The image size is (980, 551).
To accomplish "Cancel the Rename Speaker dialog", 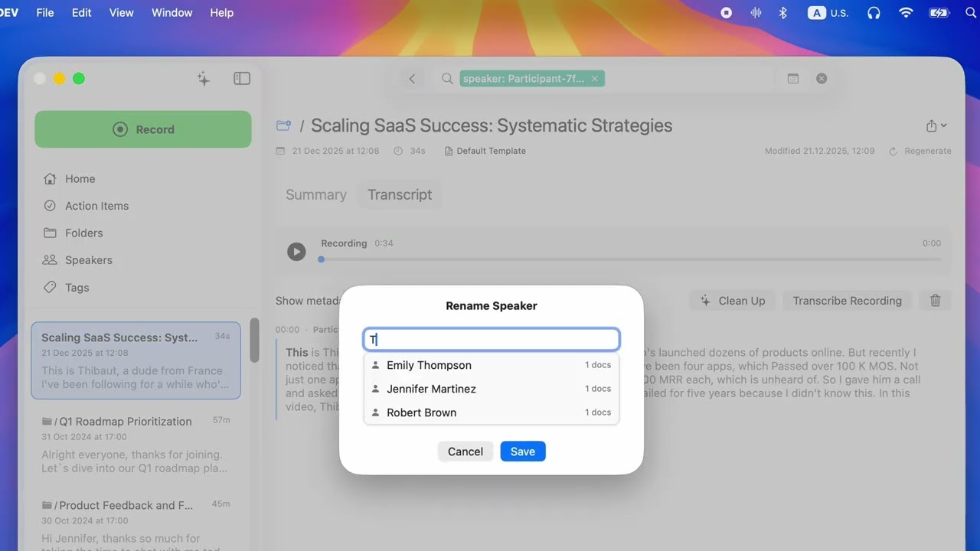I will click(x=465, y=452).
